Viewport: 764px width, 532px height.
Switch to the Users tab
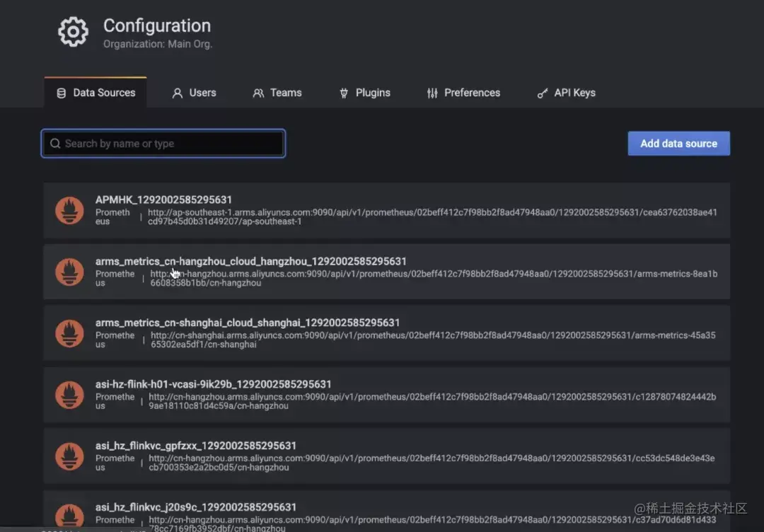tap(194, 93)
